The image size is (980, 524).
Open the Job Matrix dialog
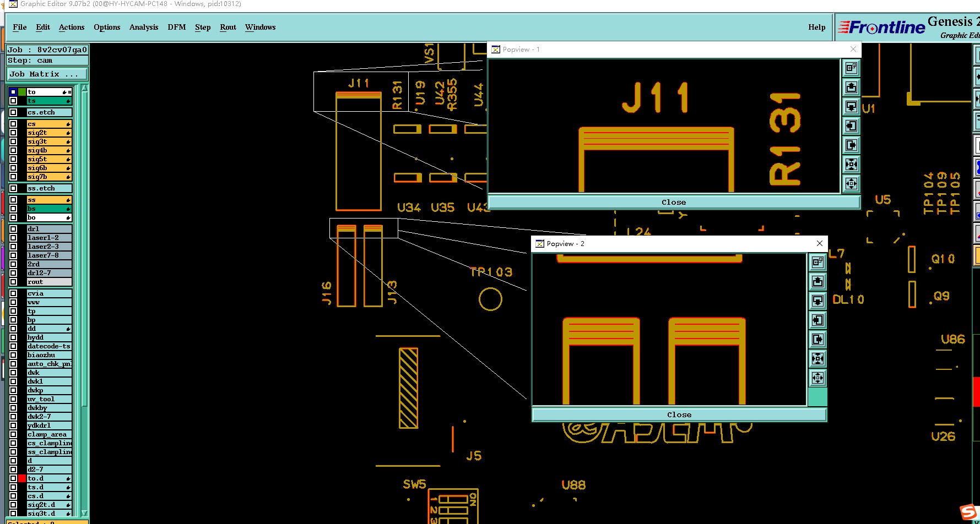[47, 74]
